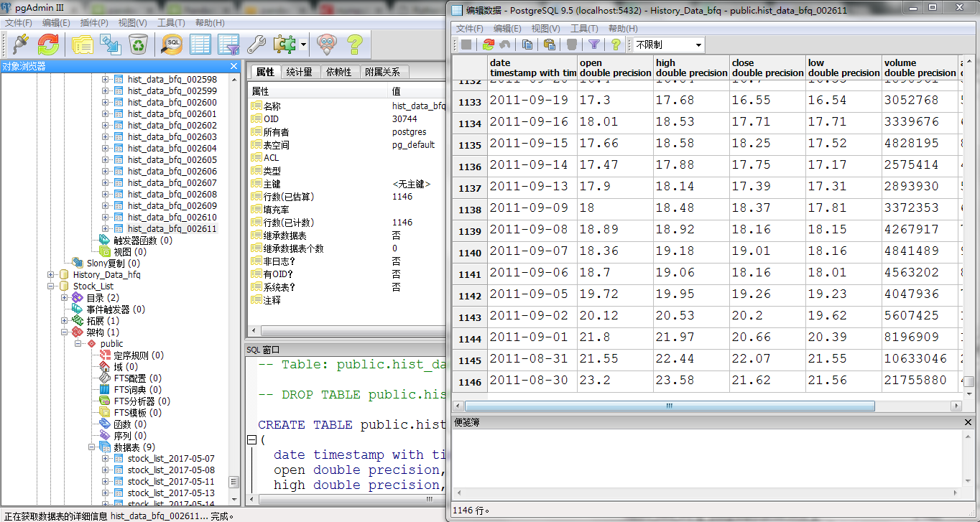
Task: Click the plug connect-to-server icon in pgAdmin
Action: coord(20,45)
